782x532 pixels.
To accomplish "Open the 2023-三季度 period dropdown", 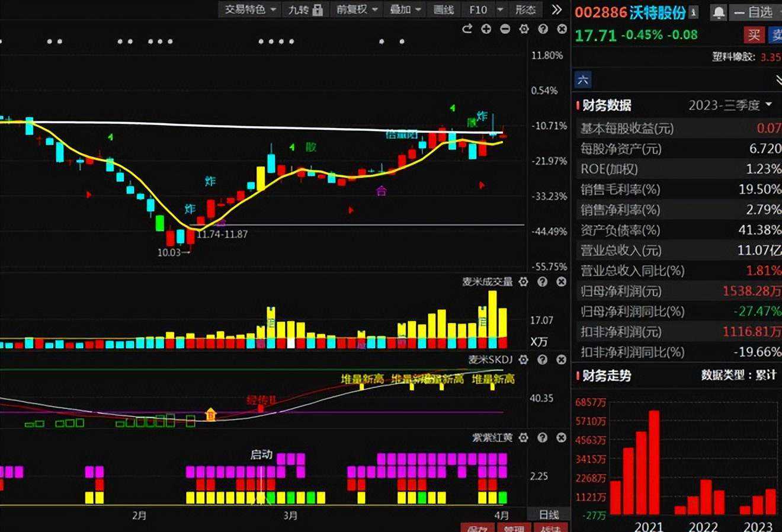I will [x=730, y=105].
